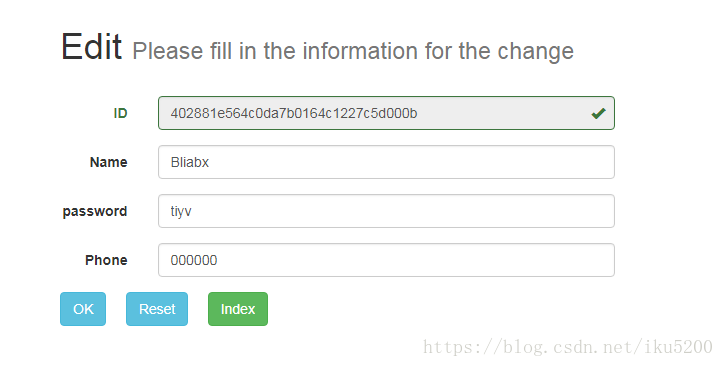This screenshot has height=367, width=724.
Task: Click the Phone field label
Action: (106, 260)
